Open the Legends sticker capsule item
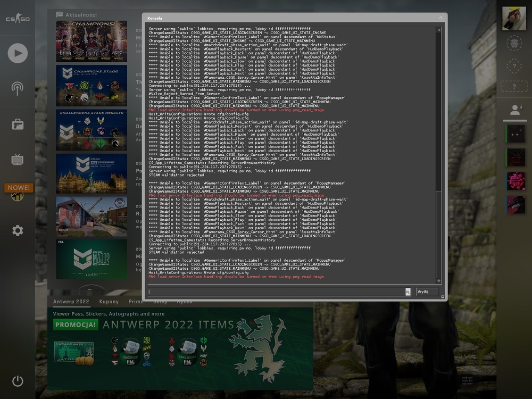This screenshot has width=532, height=399. (131, 352)
